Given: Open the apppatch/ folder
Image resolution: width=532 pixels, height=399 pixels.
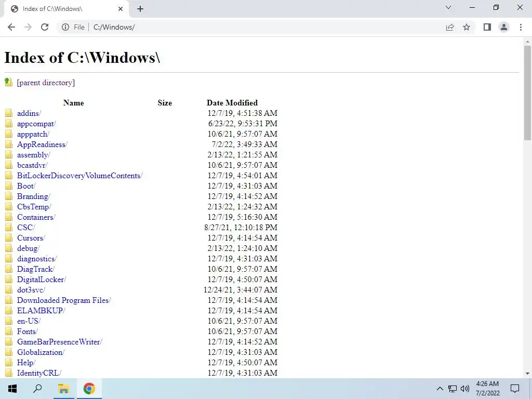Looking at the screenshot, I should click(x=33, y=134).
